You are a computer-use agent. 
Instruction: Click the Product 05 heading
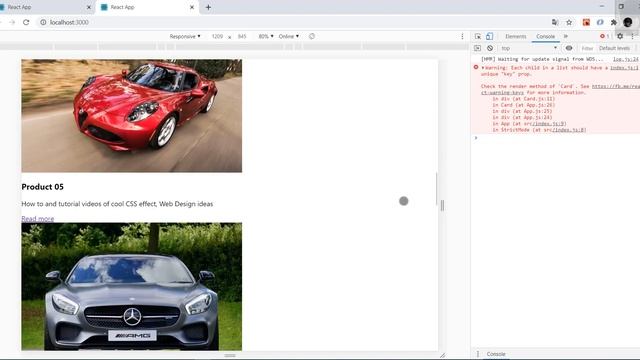pos(42,187)
